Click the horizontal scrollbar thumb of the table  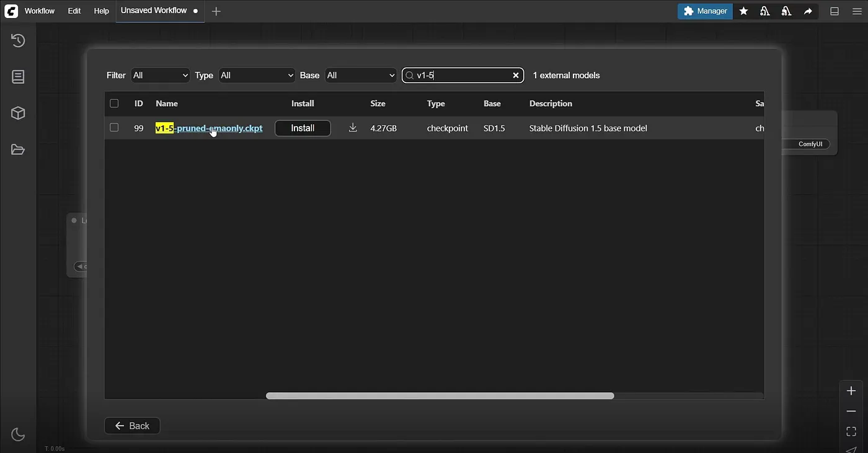(440, 396)
